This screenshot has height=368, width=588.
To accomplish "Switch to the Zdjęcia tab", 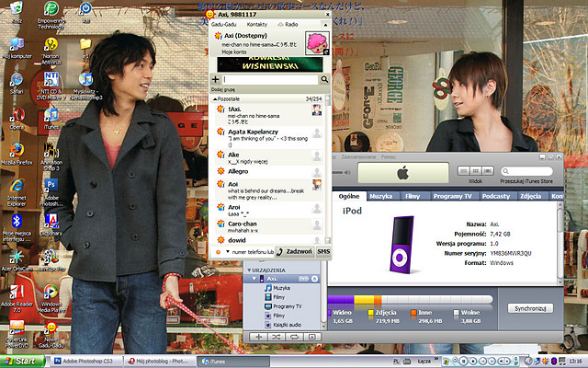I will pos(530,196).
